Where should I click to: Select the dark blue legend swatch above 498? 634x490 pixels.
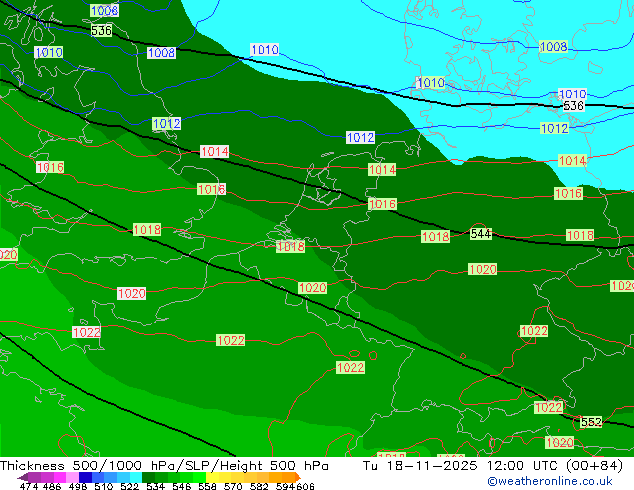(x=85, y=477)
